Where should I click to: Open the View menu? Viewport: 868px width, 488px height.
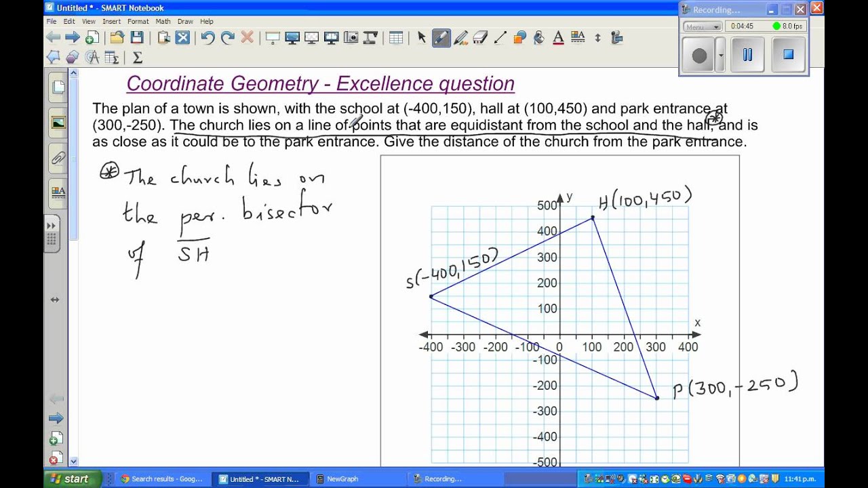[89, 21]
